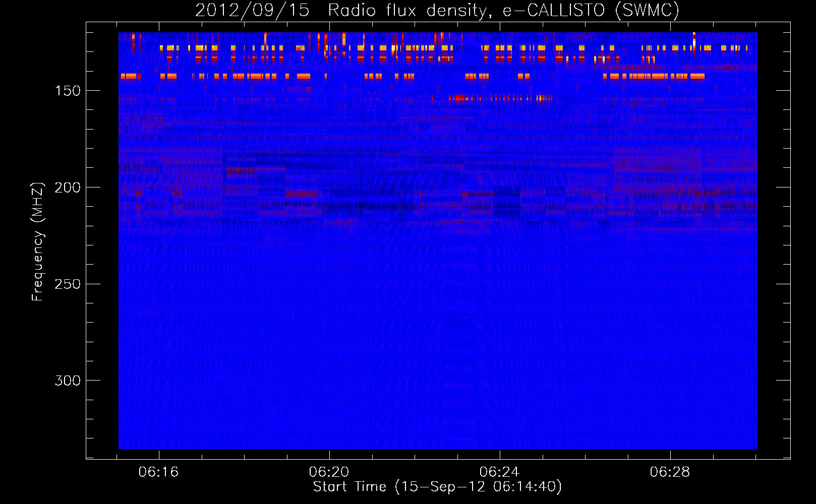Click the 'Frequency (MHZ)' axis label
816x504 pixels.
(38, 241)
